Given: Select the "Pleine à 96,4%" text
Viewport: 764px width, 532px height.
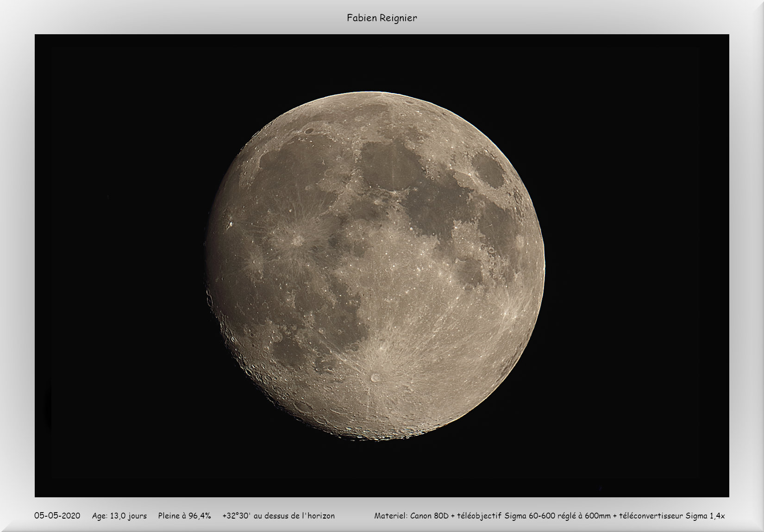Looking at the screenshot, I should pyautogui.click(x=184, y=516).
